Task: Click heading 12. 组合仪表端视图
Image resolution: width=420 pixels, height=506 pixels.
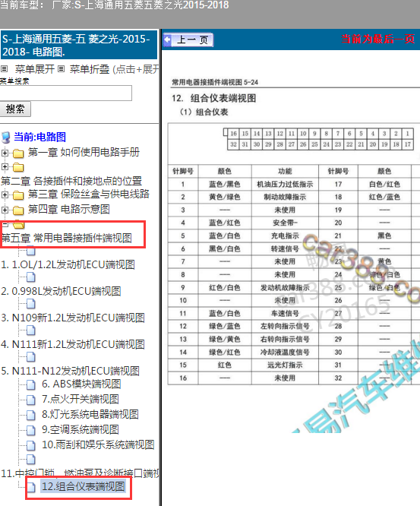Action: click(214, 98)
